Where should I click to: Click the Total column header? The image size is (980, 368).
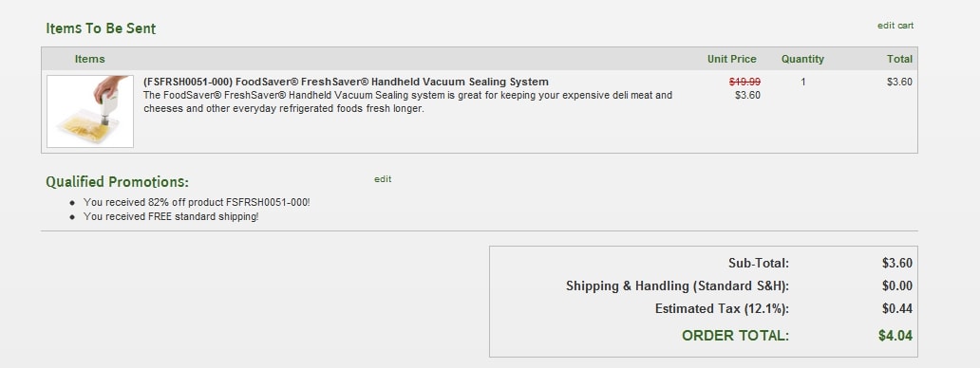click(x=899, y=59)
